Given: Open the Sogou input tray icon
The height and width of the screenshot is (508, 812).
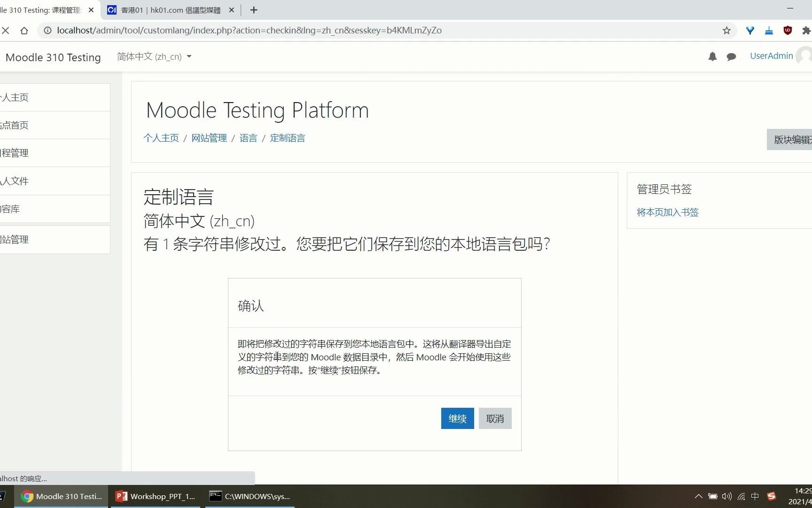Looking at the screenshot, I should click(x=771, y=496).
